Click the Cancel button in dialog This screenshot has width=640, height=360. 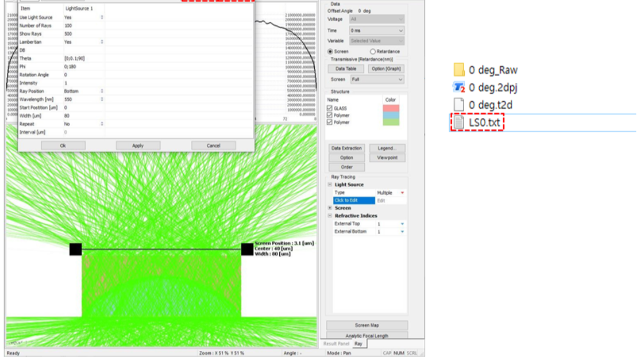(213, 146)
